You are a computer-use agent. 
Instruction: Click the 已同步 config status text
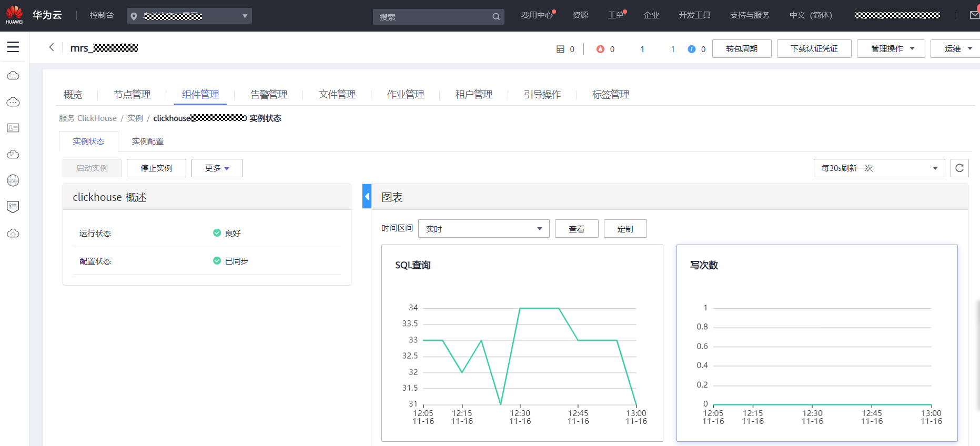tap(237, 261)
